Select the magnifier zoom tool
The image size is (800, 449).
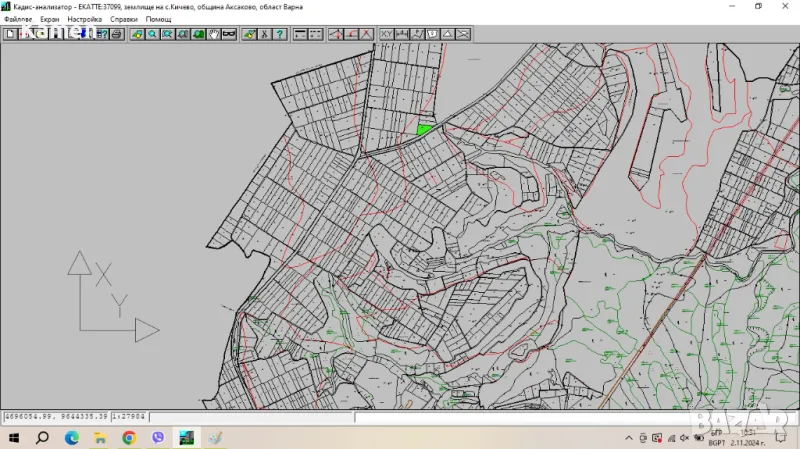pos(152,34)
